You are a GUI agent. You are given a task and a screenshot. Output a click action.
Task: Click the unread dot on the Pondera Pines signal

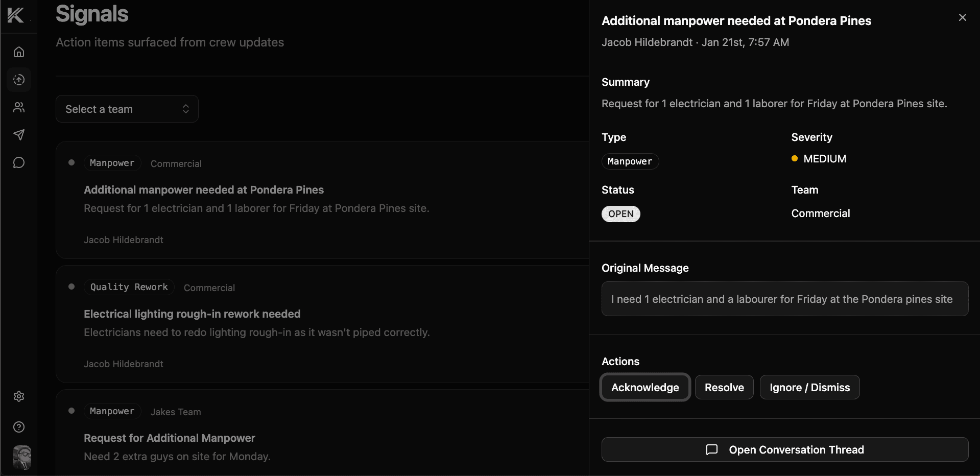click(x=71, y=162)
